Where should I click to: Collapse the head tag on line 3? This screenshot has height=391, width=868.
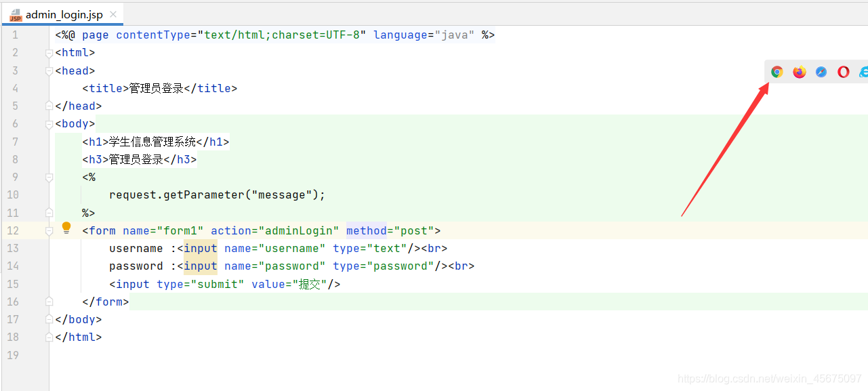pyautogui.click(x=49, y=70)
